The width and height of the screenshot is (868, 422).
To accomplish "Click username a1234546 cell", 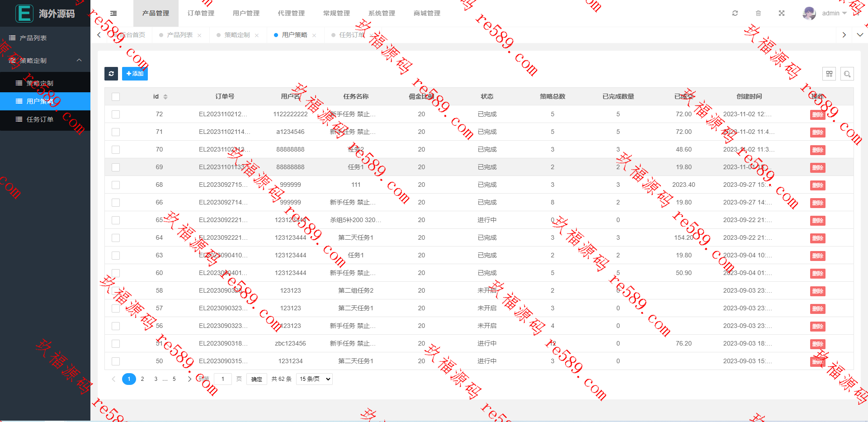I will click(x=290, y=132).
